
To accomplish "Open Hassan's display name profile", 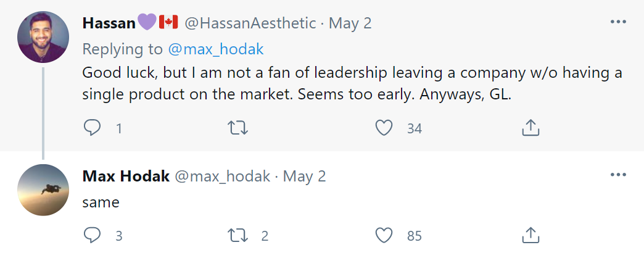I will click(109, 23).
